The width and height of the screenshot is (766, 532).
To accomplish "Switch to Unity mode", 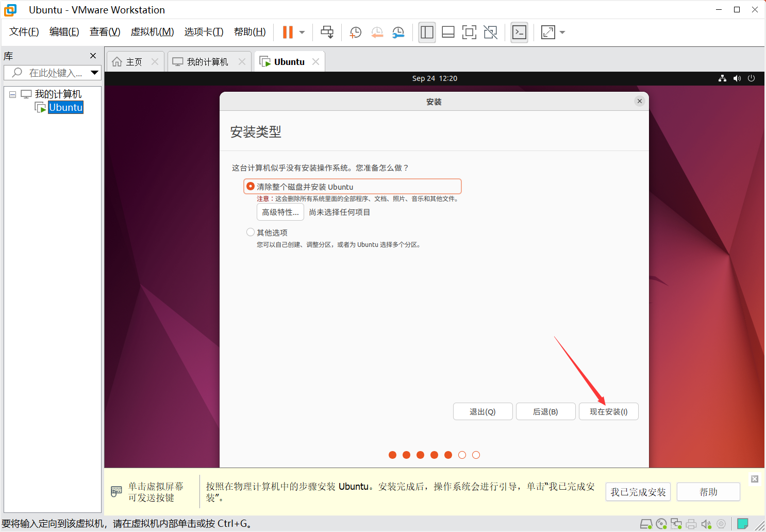I will (490, 32).
